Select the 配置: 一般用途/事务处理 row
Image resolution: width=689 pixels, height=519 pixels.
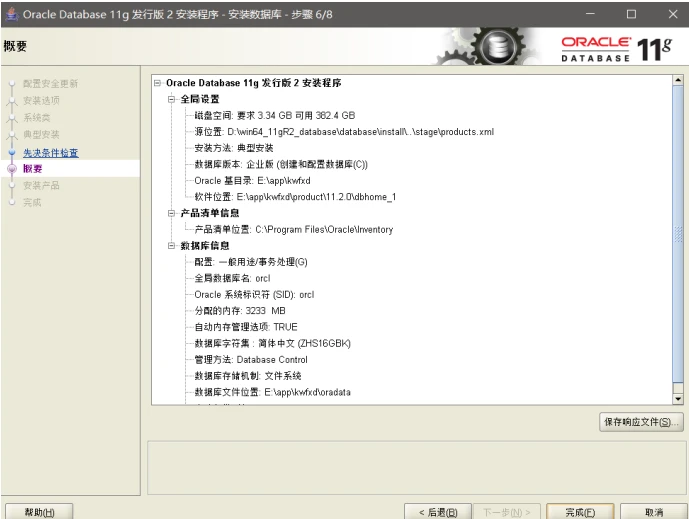(251, 262)
